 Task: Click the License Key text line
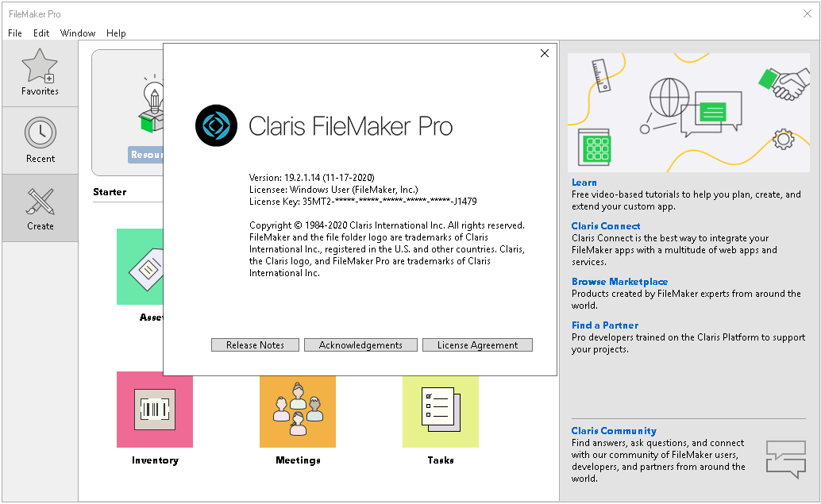coord(363,202)
